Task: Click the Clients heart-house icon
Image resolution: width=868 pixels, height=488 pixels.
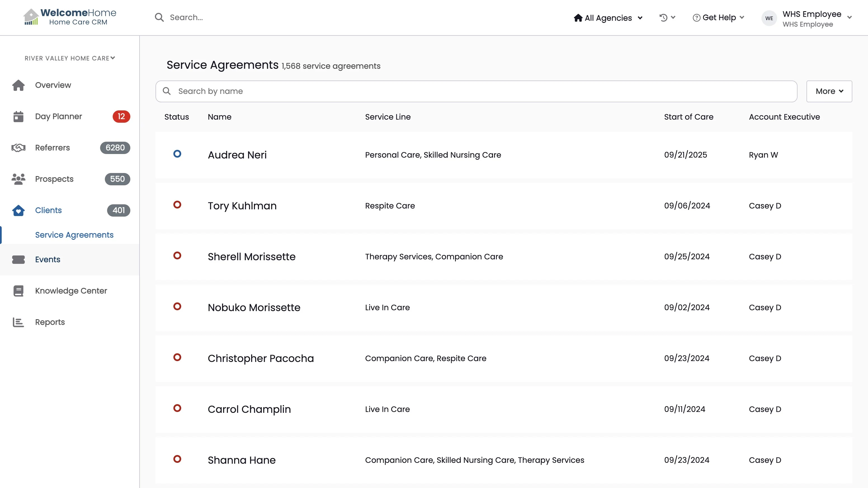Action: click(x=18, y=210)
